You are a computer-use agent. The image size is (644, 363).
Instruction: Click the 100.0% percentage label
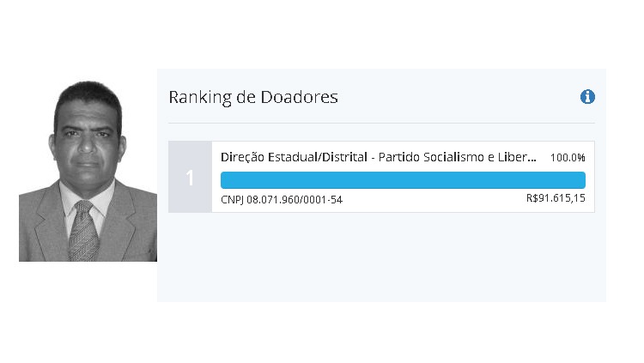pos(568,158)
